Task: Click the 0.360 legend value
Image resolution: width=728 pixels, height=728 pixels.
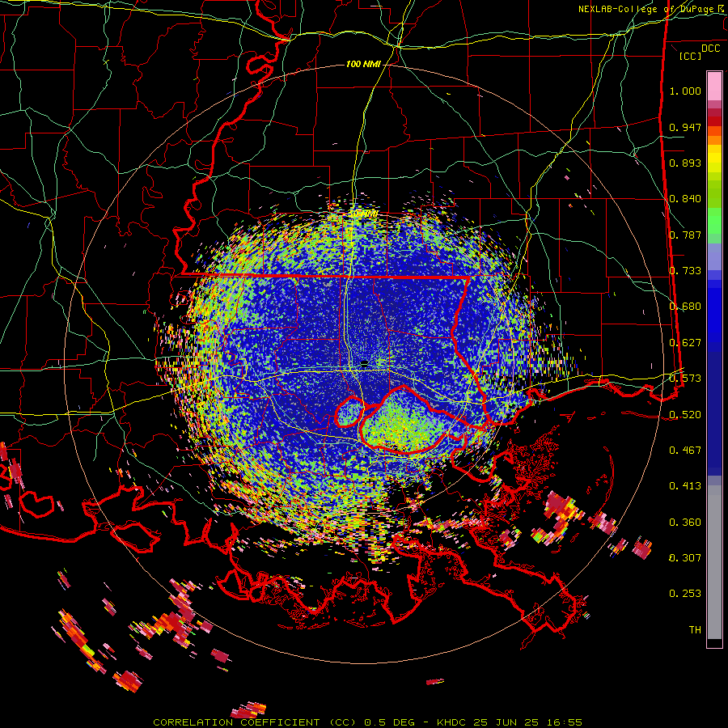Action: (x=685, y=523)
